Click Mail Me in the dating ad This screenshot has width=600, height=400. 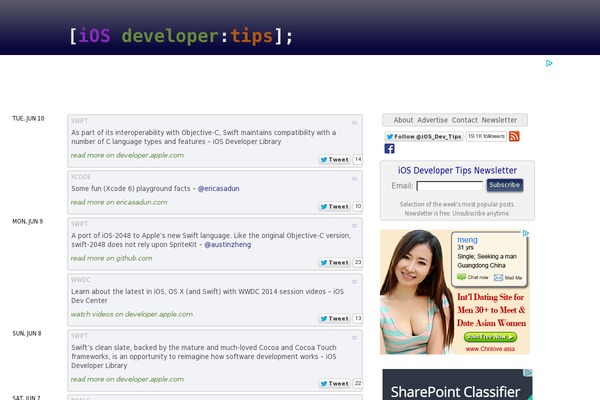(508, 278)
